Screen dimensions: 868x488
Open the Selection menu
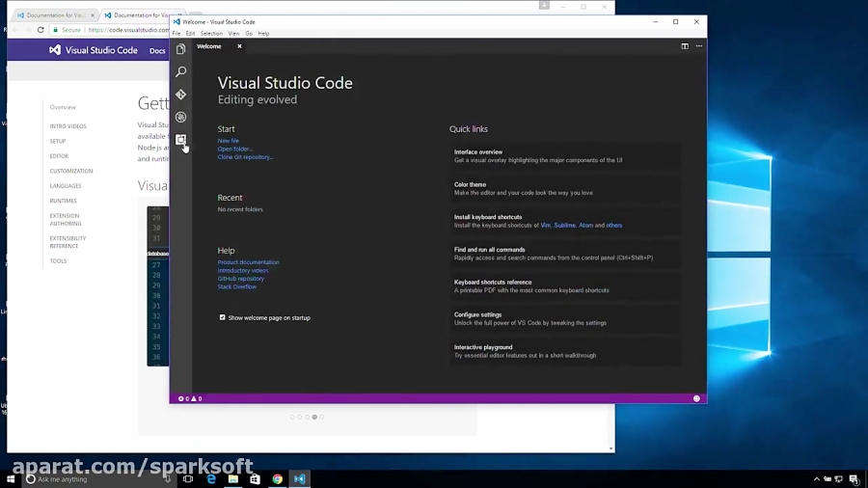[x=211, y=33]
